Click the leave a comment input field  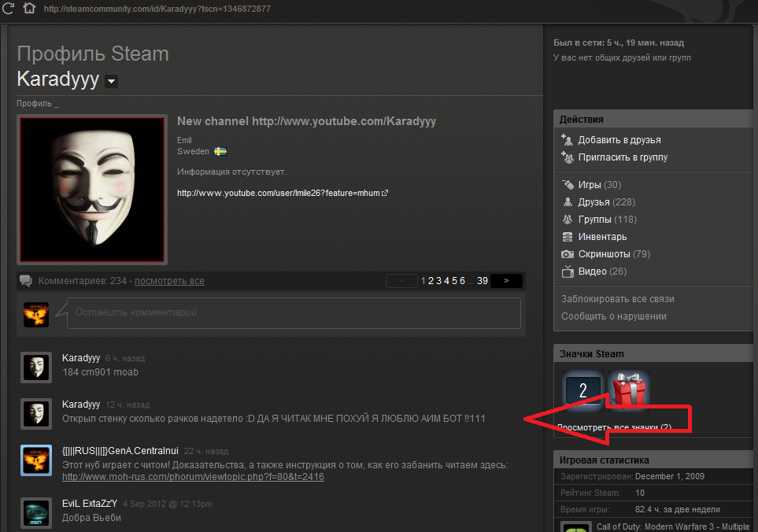pos(293,312)
